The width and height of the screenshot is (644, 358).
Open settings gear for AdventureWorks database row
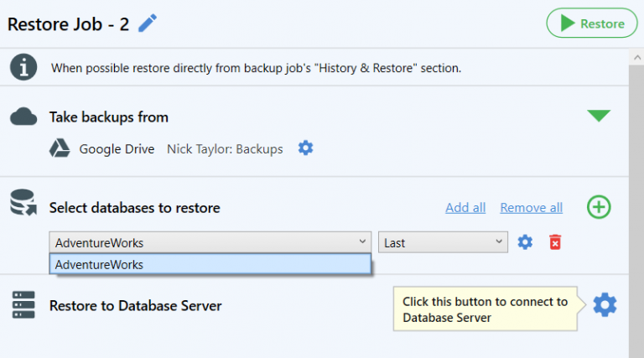click(525, 242)
